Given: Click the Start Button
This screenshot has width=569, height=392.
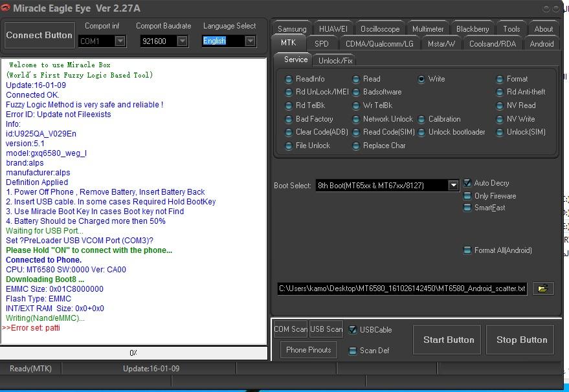Looking at the screenshot, I should 448,340.
